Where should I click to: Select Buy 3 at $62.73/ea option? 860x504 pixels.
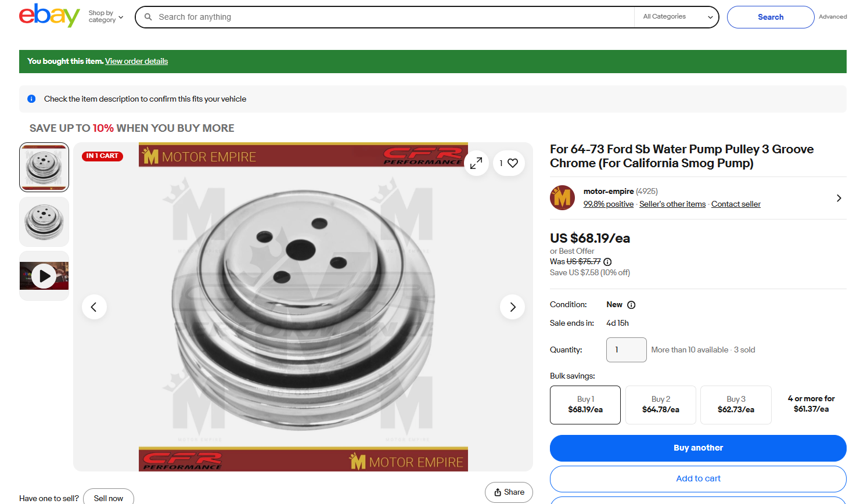coord(736,405)
